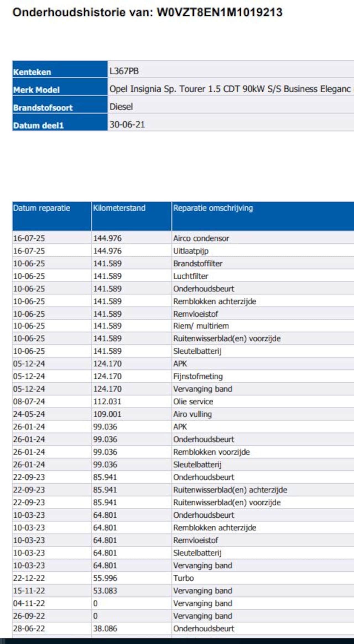Click the 109.001 kilometerstand cell
This screenshot has height=644, width=354.
(x=107, y=414)
